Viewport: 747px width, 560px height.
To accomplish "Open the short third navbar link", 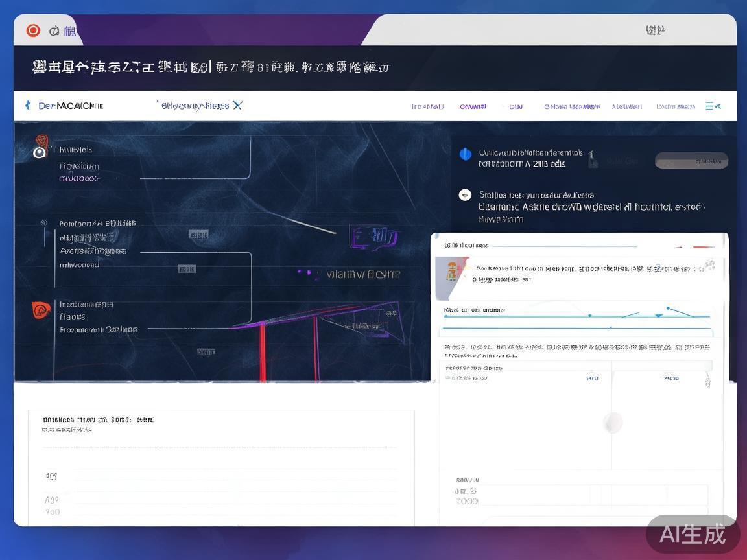I will click(516, 106).
